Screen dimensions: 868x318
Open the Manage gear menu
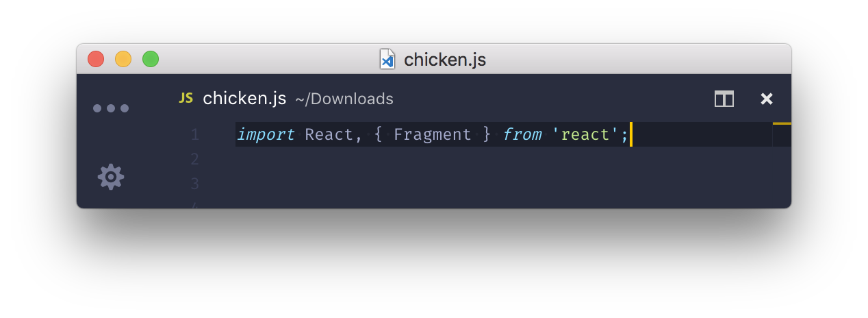[x=111, y=177]
